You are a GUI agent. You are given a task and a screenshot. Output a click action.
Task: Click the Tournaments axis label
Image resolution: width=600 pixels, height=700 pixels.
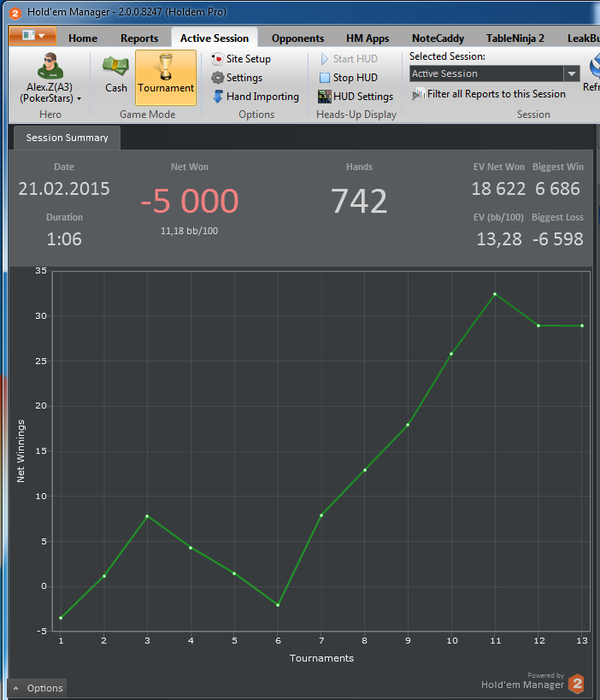[x=321, y=658]
